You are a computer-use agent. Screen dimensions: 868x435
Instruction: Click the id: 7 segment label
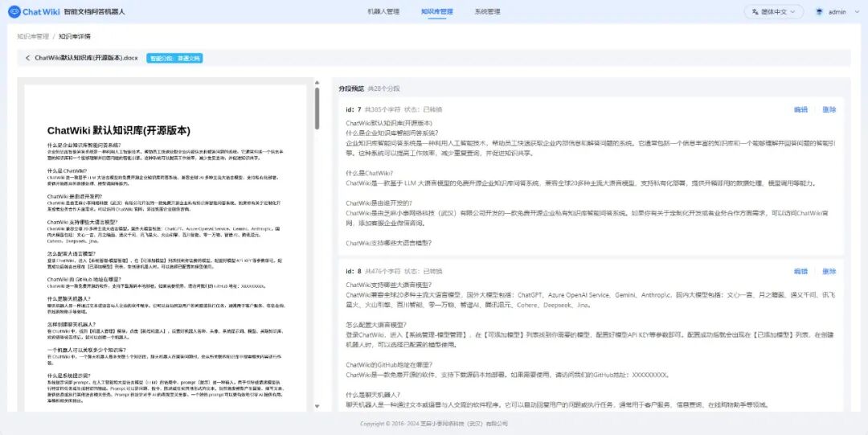click(353, 109)
